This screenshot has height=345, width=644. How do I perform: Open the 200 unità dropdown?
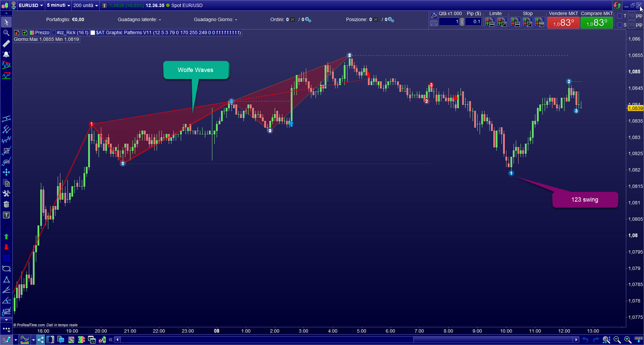click(x=85, y=5)
